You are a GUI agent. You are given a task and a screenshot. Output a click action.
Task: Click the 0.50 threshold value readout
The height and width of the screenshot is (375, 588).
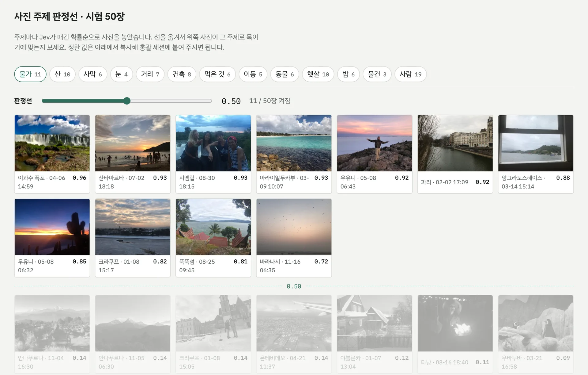pos(231,101)
